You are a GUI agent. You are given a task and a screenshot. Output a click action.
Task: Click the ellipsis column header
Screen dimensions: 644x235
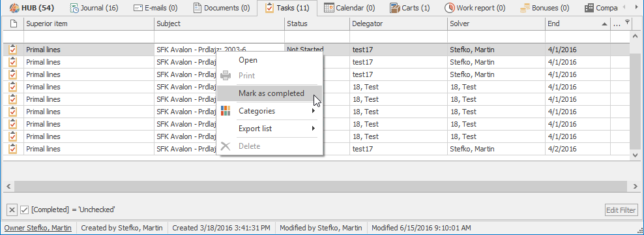tap(617, 24)
